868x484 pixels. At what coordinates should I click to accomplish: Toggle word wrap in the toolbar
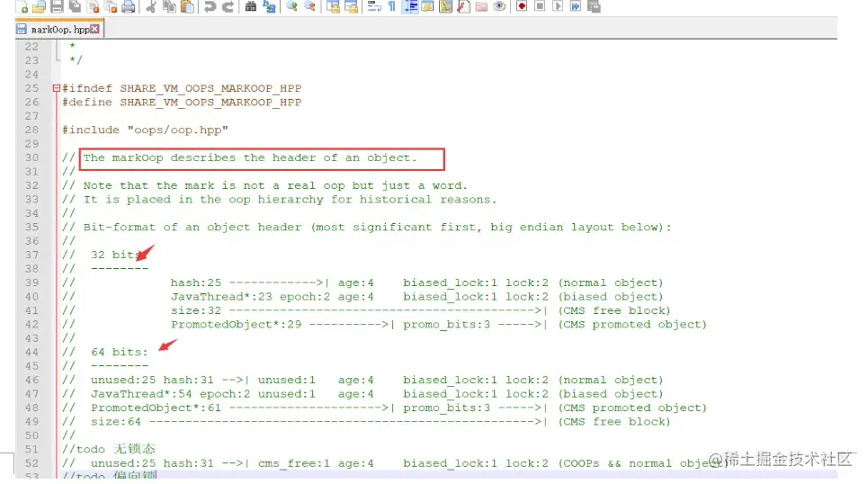[373, 6]
